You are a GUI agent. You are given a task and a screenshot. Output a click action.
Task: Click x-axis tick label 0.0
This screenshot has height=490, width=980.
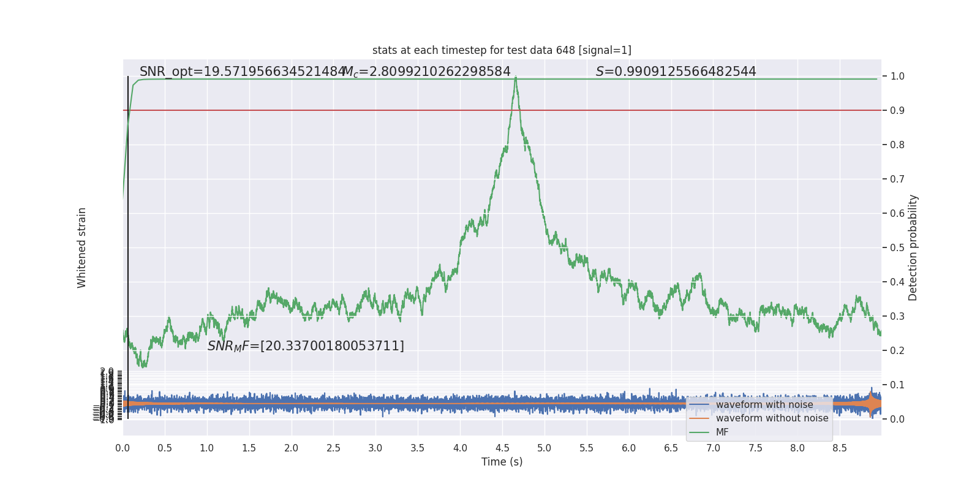point(123,448)
